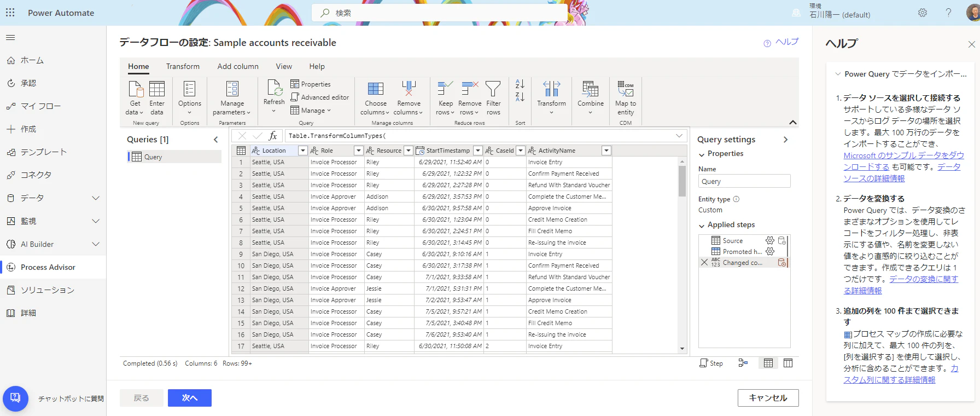Open the ActivityName column filter dropdown
The height and width of the screenshot is (416, 980).
[x=606, y=151]
